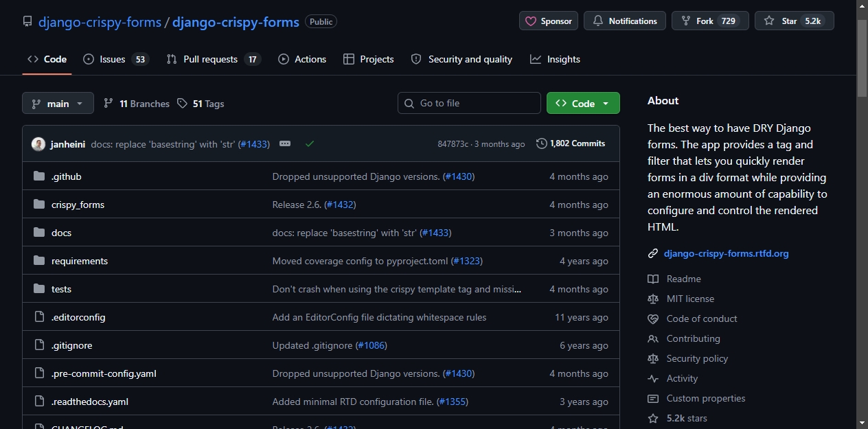The height and width of the screenshot is (429, 868).
Task: Open the .readthedocs.yaml file
Action: click(x=90, y=402)
